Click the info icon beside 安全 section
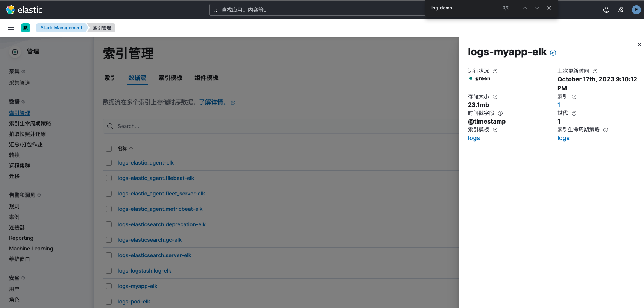 (x=23, y=278)
